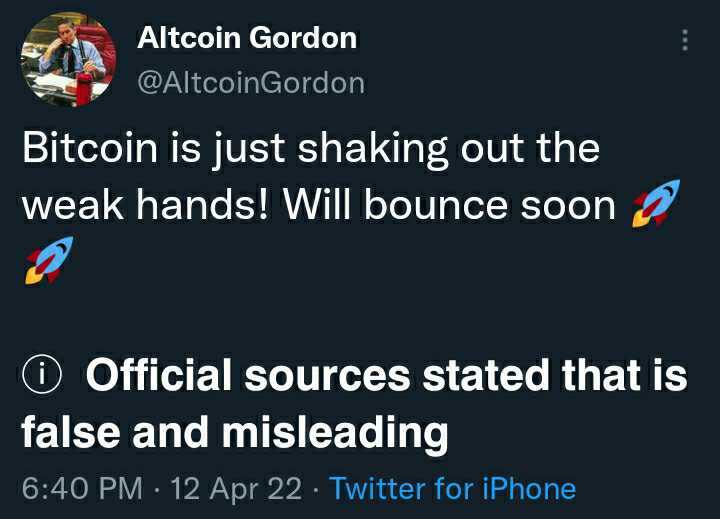Screen dimensions: 720x519
Task: Click the @AltcoinGordon handle
Action: point(250,82)
